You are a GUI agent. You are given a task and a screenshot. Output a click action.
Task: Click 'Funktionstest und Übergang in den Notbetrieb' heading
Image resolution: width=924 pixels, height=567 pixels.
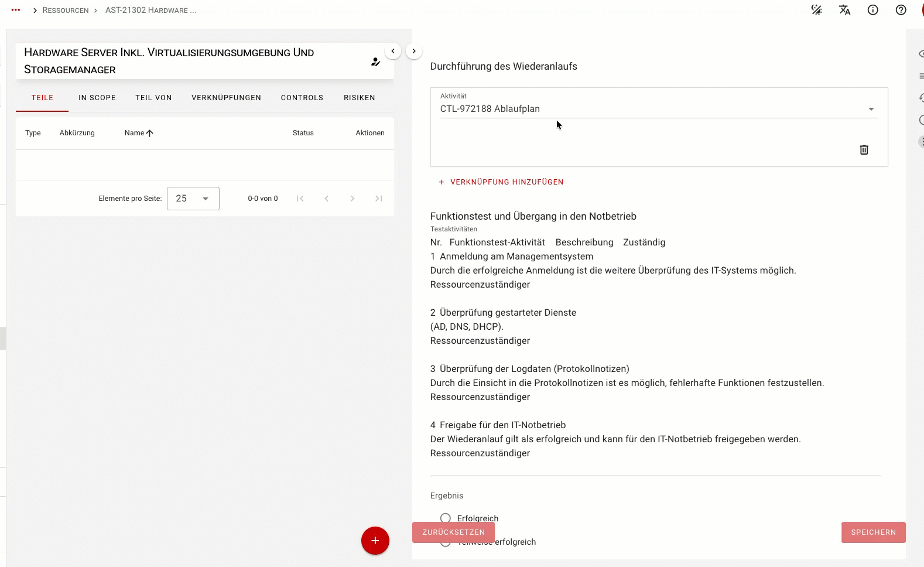pos(533,217)
